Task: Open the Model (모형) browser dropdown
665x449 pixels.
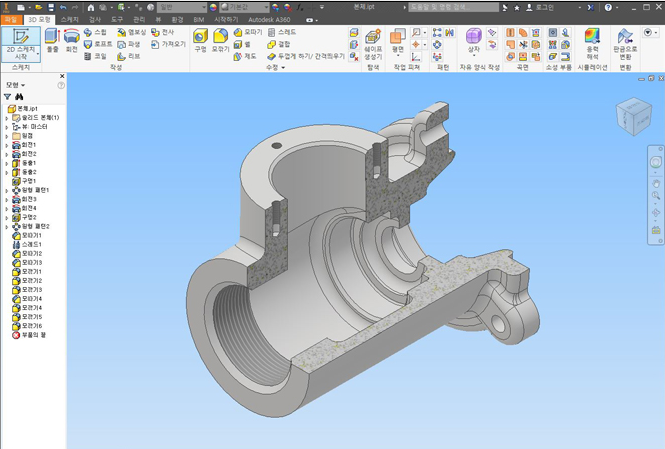Action: 16,85
